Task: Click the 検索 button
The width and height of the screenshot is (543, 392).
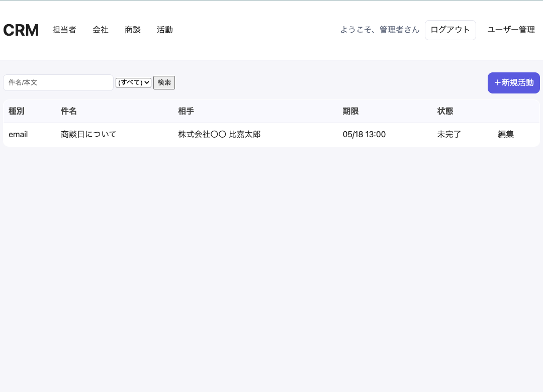Action: [164, 82]
